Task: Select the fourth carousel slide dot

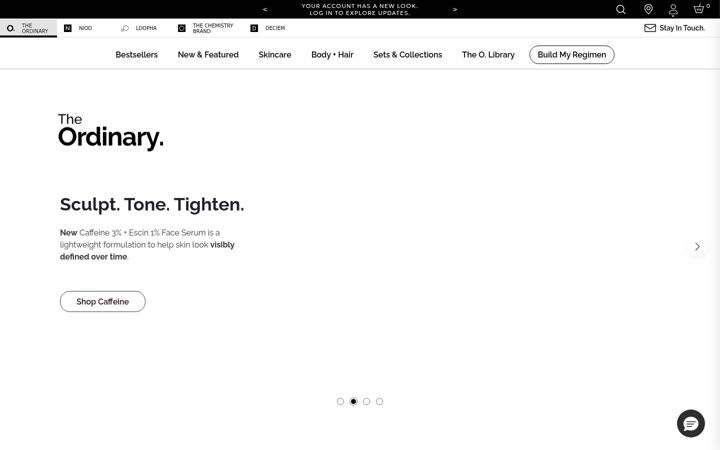Action: [379, 401]
